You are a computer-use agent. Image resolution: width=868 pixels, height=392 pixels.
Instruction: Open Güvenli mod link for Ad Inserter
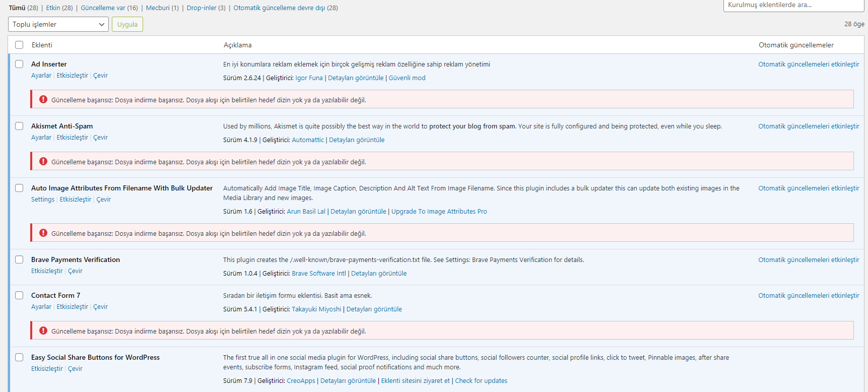click(x=407, y=78)
